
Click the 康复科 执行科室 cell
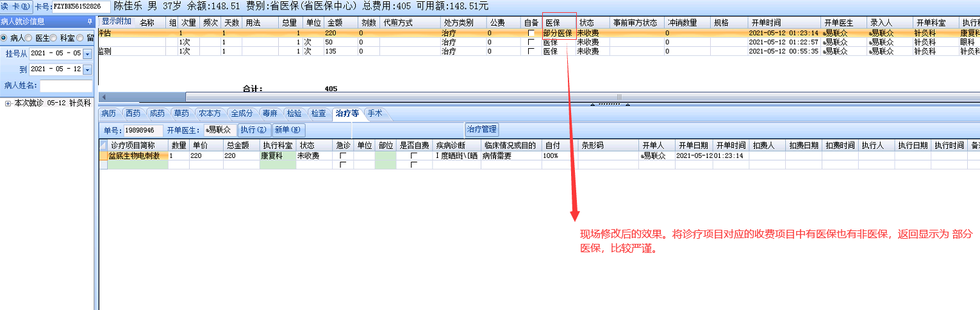pyautogui.click(x=278, y=156)
